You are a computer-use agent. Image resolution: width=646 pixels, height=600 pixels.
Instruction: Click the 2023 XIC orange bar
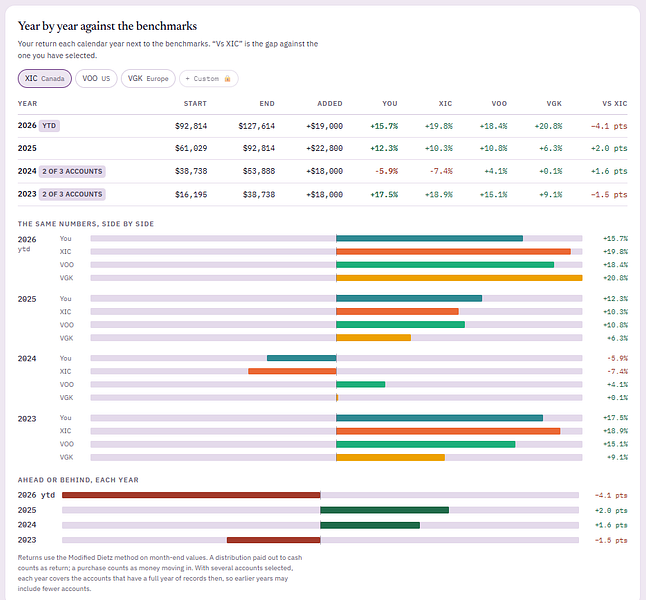click(x=448, y=431)
